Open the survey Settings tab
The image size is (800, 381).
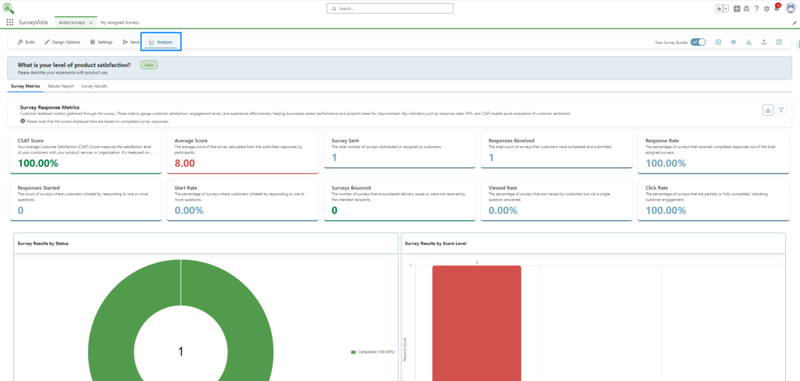click(101, 42)
